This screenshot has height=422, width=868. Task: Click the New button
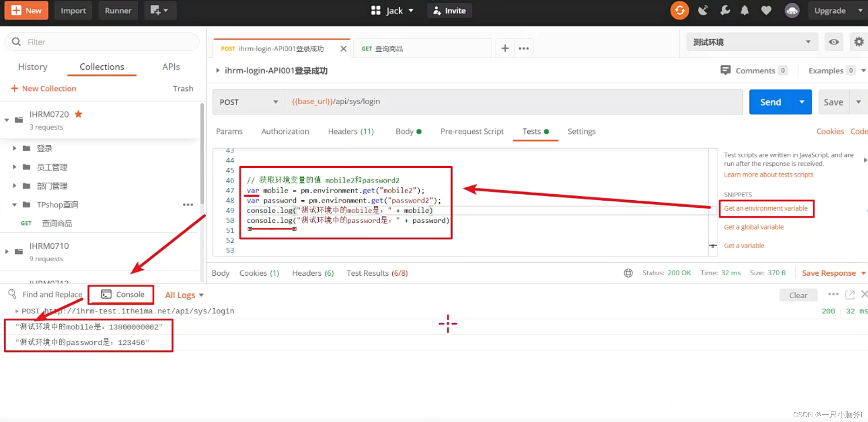[26, 11]
